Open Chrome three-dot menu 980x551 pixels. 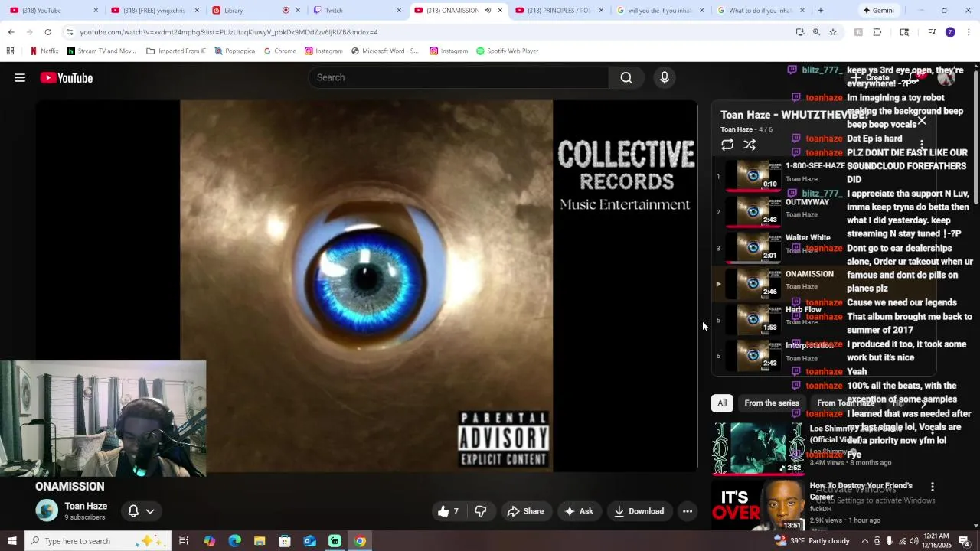pyautogui.click(x=969, y=32)
